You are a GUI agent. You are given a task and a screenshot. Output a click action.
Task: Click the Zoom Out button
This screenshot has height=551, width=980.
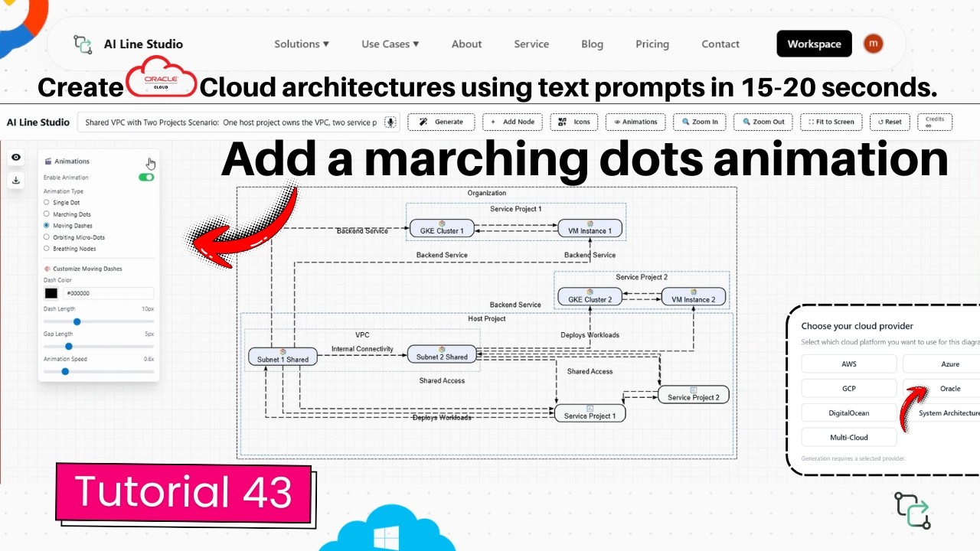[x=763, y=122]
